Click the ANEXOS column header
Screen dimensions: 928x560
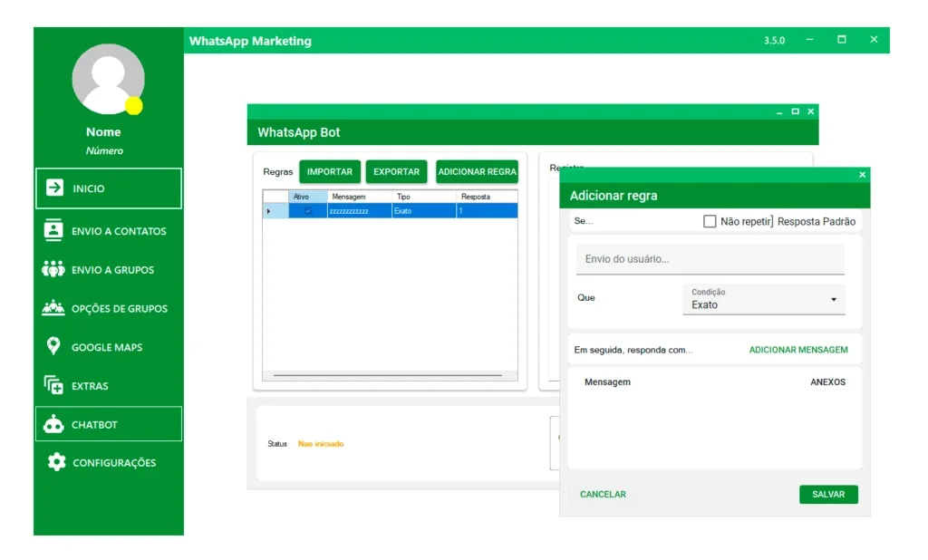click(827, 382)
